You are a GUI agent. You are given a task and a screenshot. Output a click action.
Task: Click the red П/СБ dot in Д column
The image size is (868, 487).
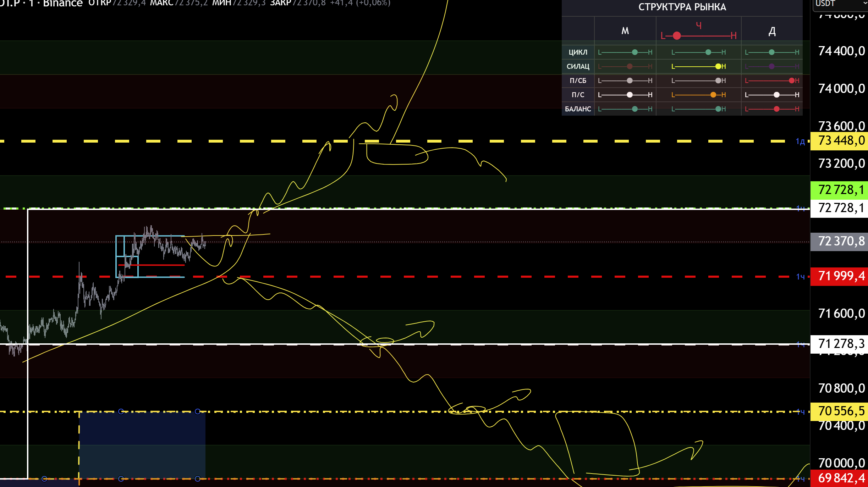point(791,81)
